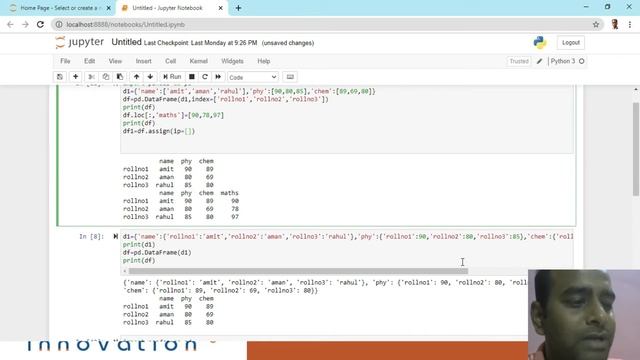The image size is (640, 360).
Task: Click code line df1=df.assign(ip=[])
Action: [x=159, y=131]
